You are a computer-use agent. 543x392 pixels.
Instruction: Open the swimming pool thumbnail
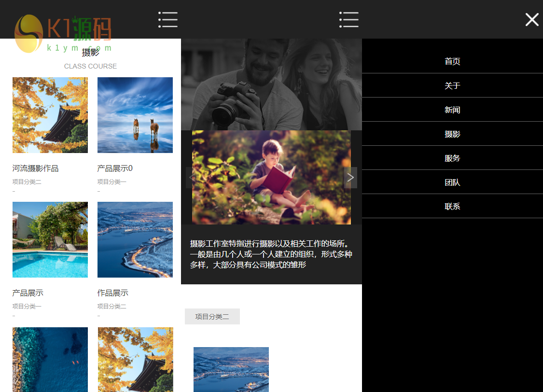point(50,239)
